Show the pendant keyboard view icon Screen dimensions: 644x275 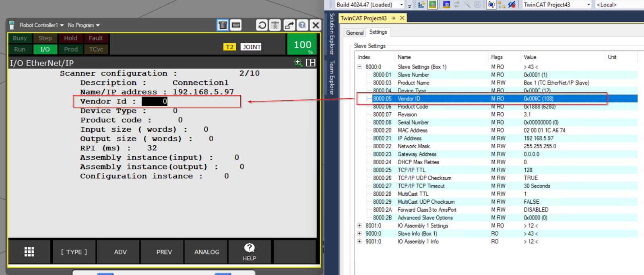tap(236, 25)
